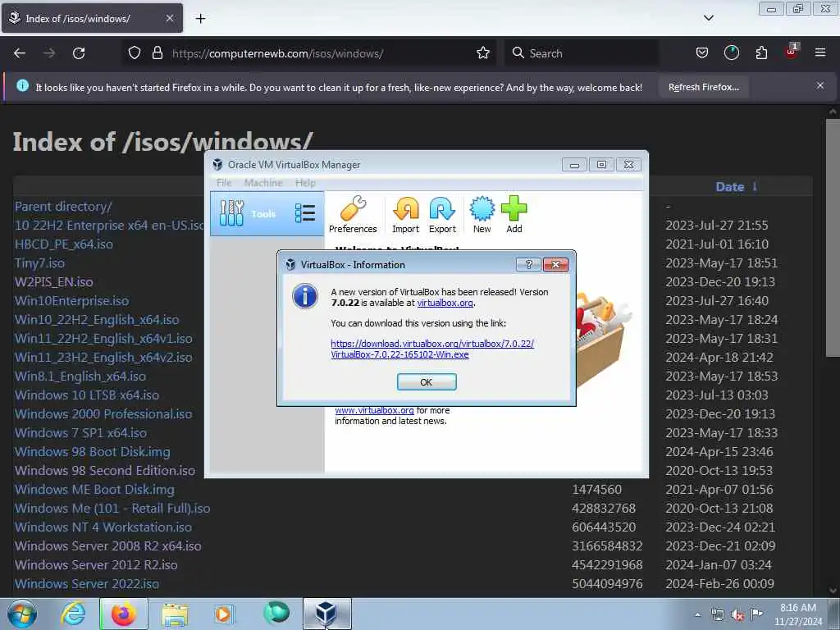Image resolution: width=840 pixels, height=630 pixels.
Task: Click the Export appliance icon
Action: [442, 214]
